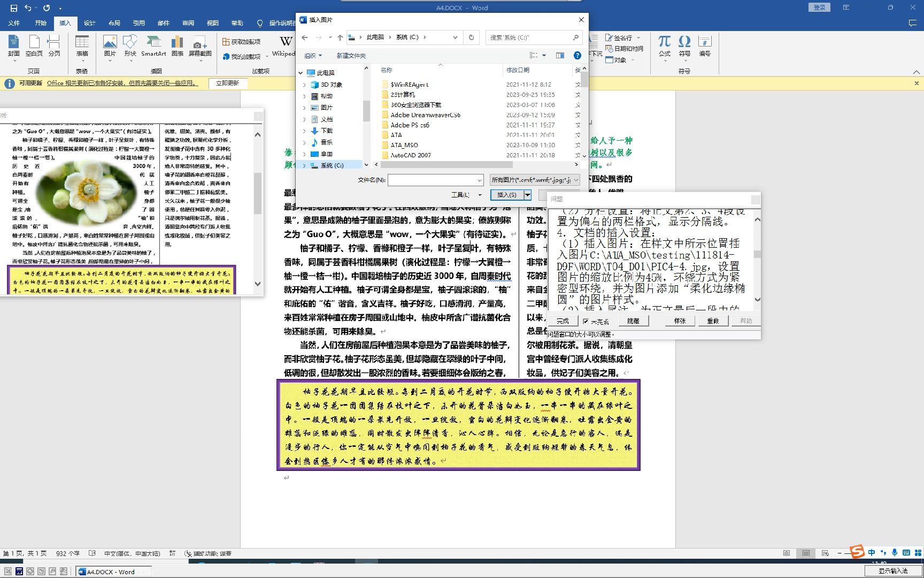Click the 立即更新 update button
Viewport: 924px width, 578px height.
[228, 83]
